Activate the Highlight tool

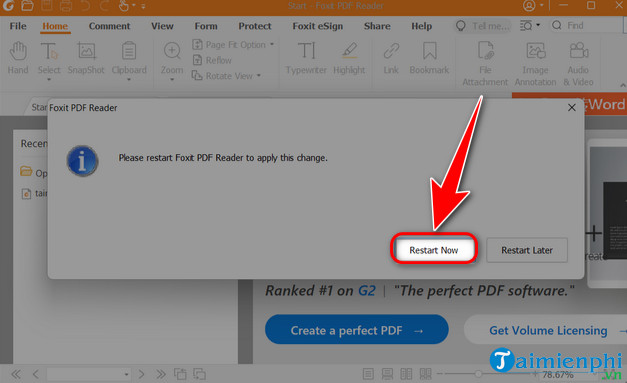tap(349, 58)
